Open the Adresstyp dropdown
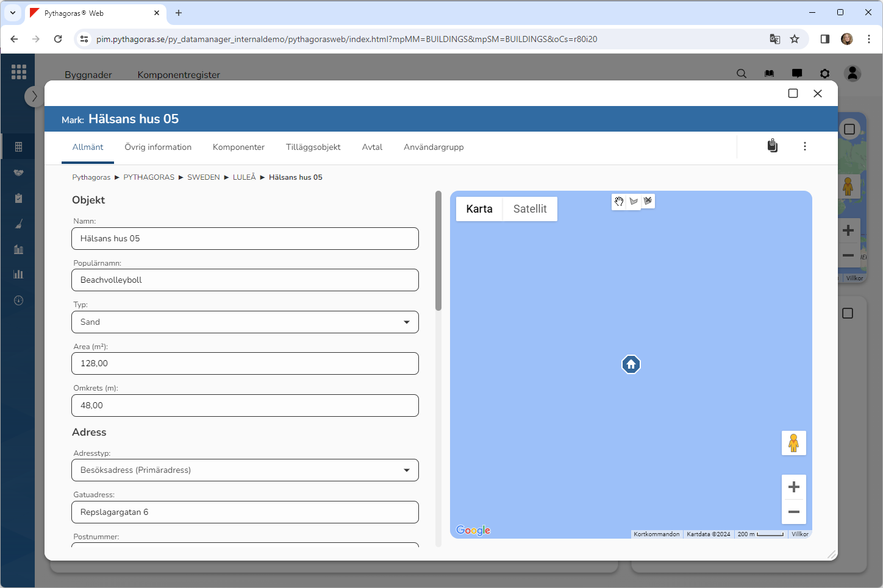Viewport: 883px width, 588px height. (x=245, y=470)
